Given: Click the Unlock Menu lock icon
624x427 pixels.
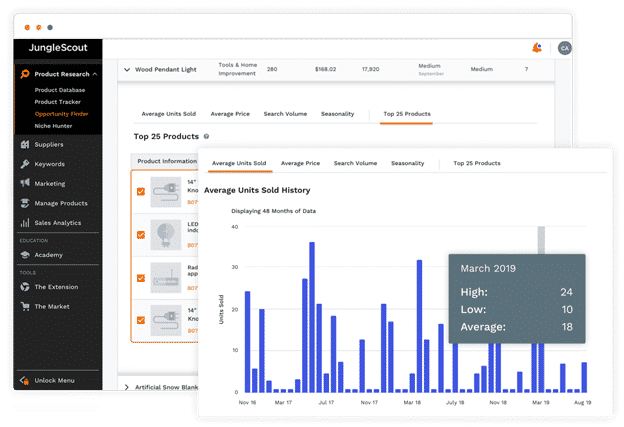Looking at the screenshot, I should point(25,380).
